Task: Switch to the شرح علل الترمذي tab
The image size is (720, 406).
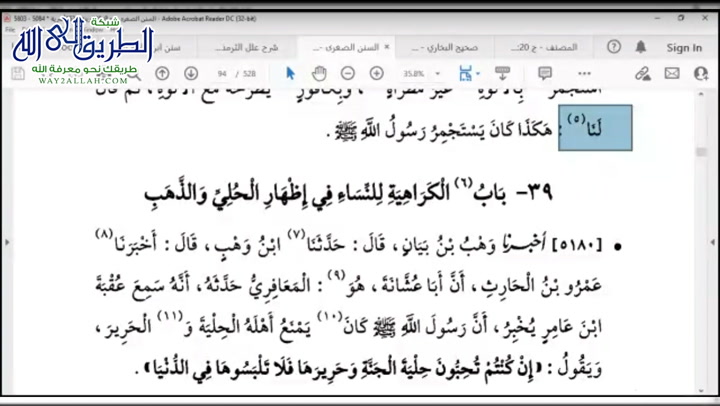Action: (x=247, y=47)
